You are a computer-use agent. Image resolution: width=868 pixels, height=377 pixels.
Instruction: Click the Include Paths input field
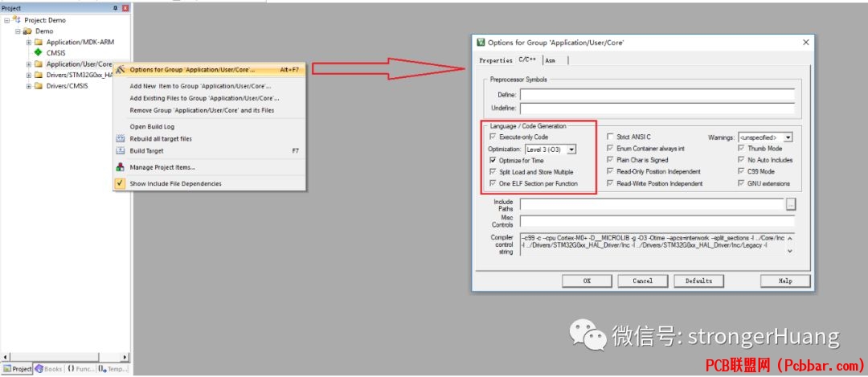(652, 204)
